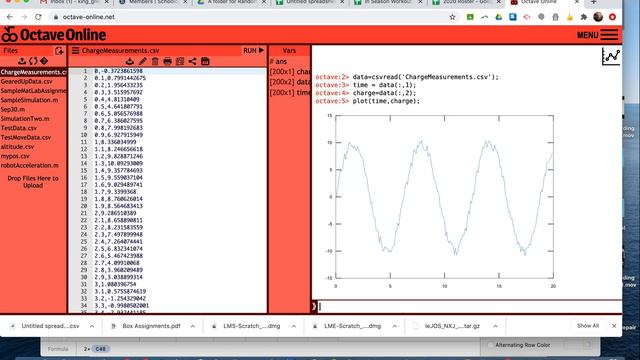
Task: Click the trash delete icon in editor toolbar
Action: (x=155, y=62)
